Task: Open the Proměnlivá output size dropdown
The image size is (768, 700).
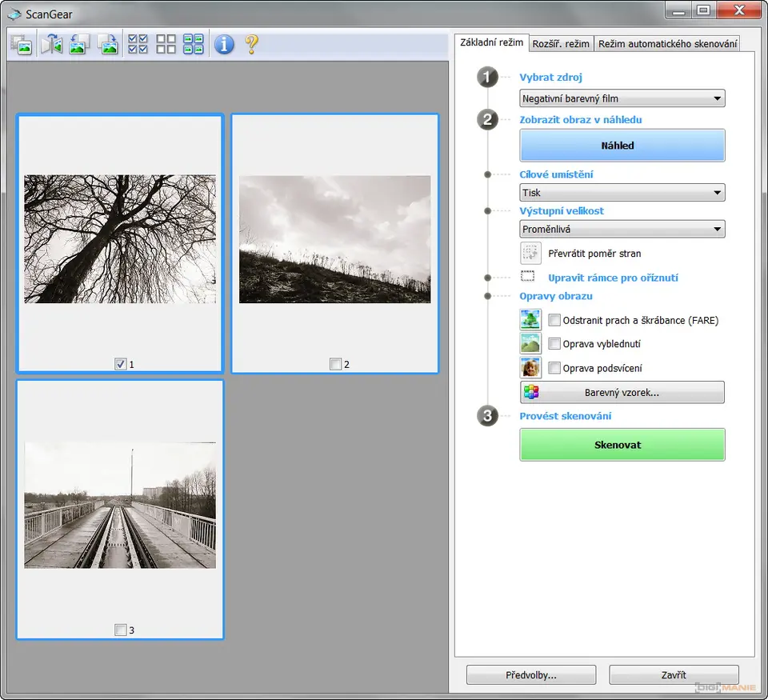Action: tap(622, 230)
